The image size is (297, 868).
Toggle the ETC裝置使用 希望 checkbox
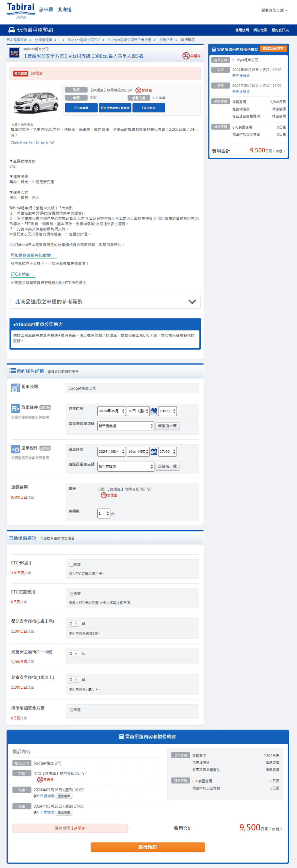[72, 594]
